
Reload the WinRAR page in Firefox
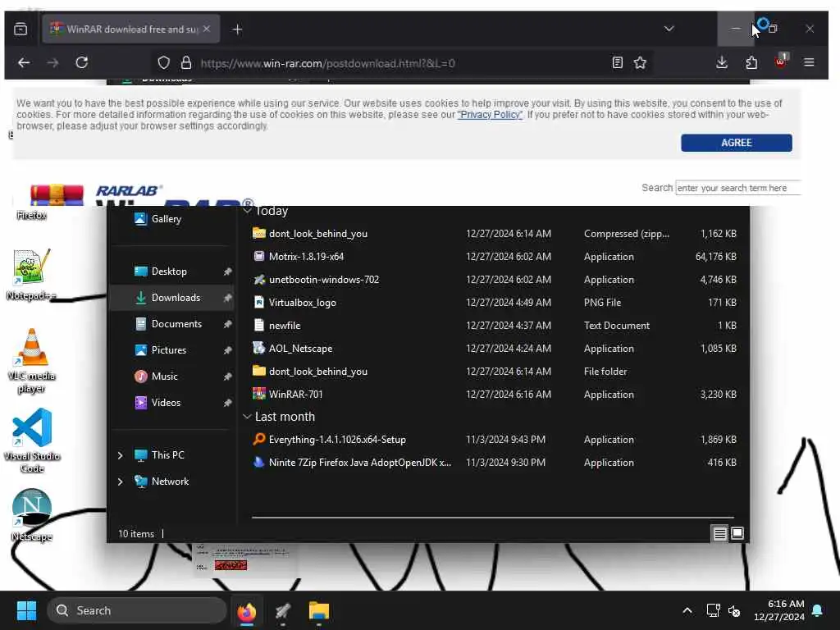[81, 62]
